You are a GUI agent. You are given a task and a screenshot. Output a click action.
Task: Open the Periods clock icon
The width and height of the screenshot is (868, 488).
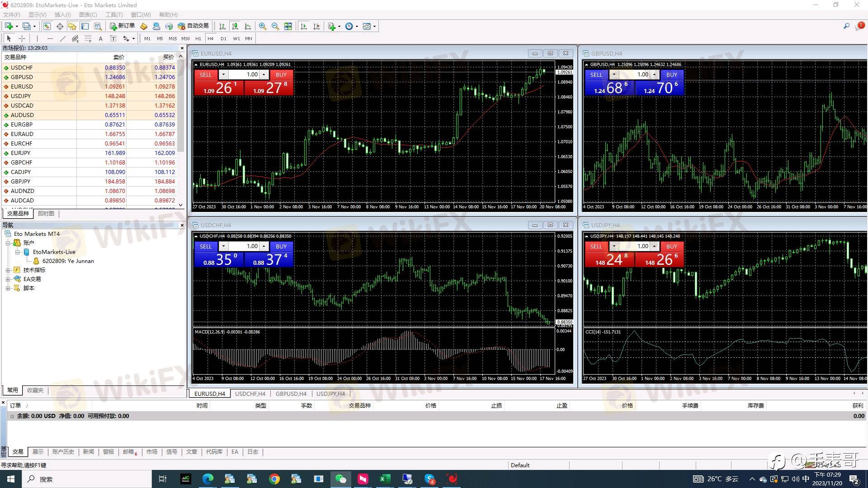(349, 26)
